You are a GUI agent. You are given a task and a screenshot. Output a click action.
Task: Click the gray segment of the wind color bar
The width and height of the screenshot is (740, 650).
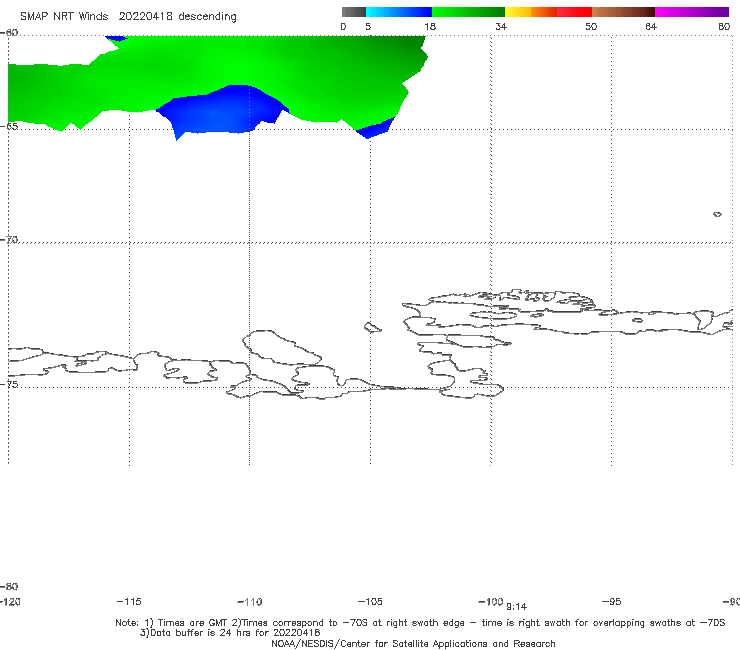click(353, 12)
